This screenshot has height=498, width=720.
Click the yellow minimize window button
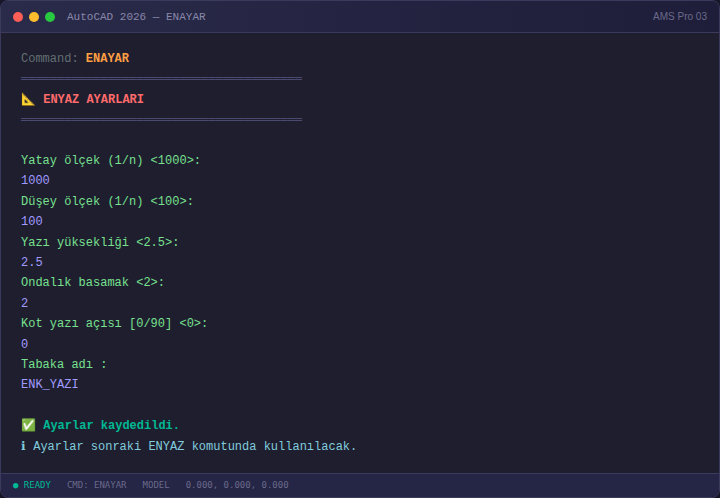click(34, 17)
